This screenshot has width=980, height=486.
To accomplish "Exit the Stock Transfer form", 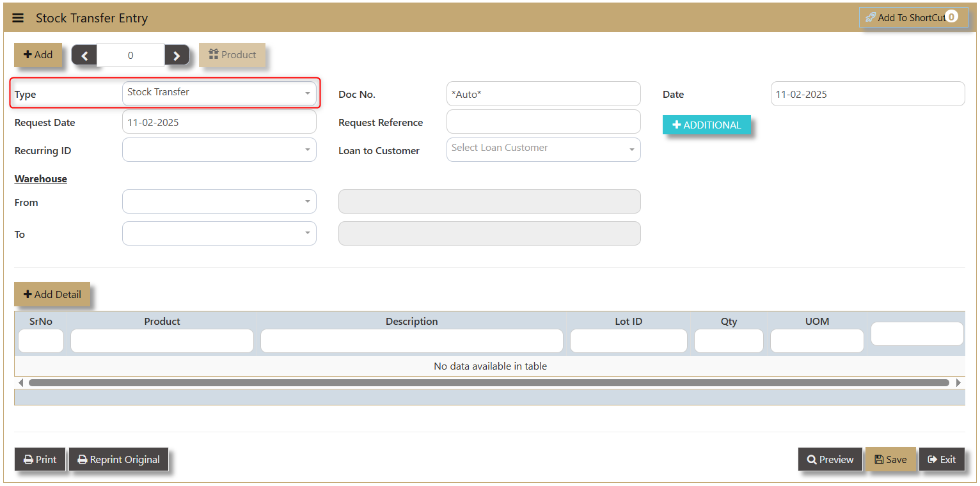I will coord(942,459).
